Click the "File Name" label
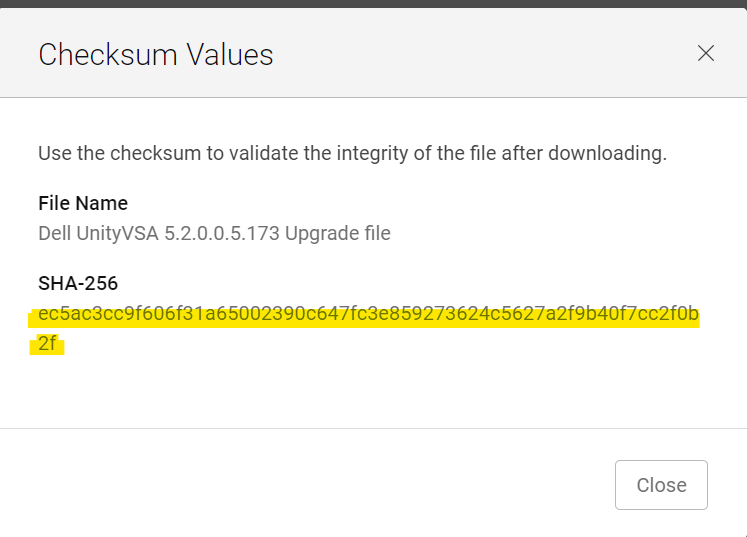 coord(83,203)
